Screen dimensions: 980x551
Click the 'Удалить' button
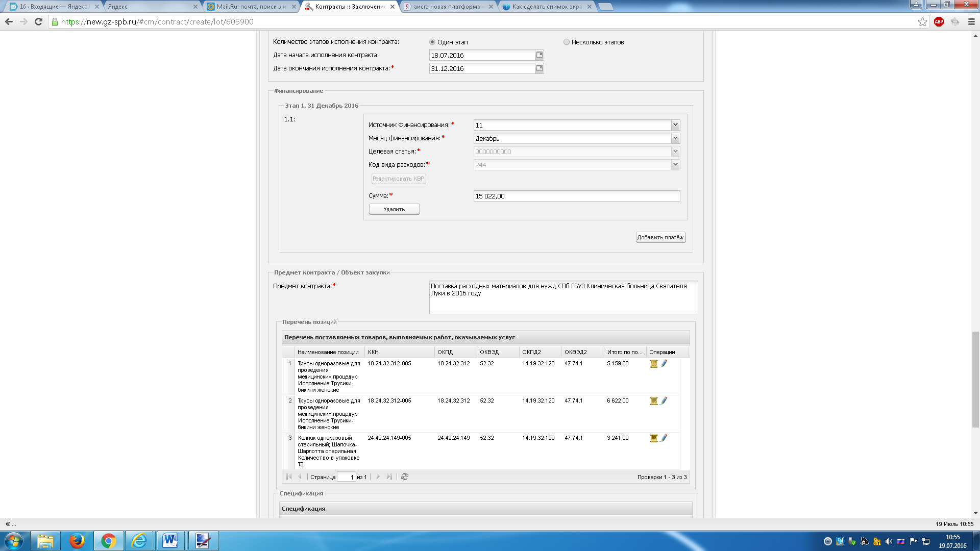394,210
